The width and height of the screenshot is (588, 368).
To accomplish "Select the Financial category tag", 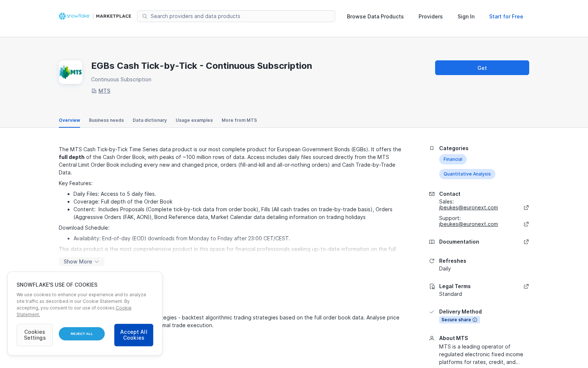I will tap(453, 159).
